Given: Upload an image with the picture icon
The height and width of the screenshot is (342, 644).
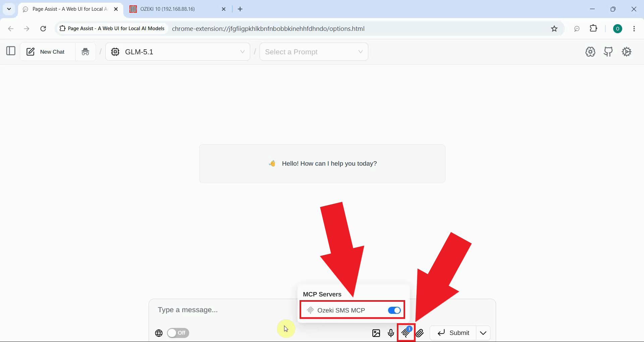Looking at the screenshot, I should coord(376,333).
